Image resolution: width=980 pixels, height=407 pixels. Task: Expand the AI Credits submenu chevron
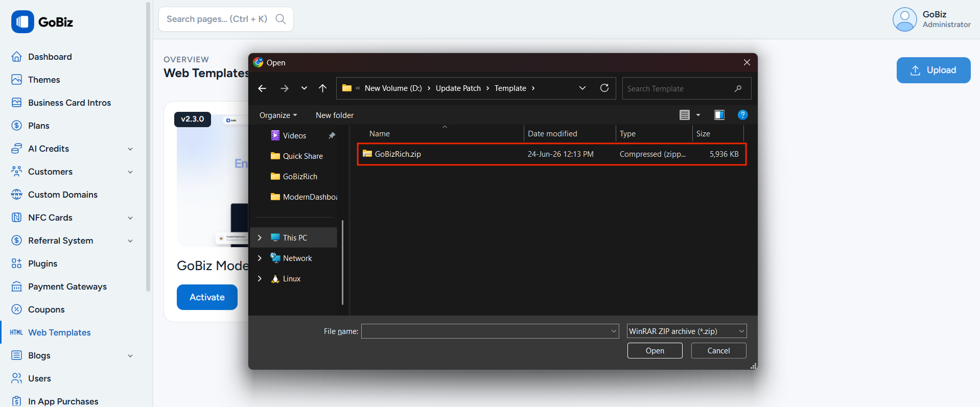click(x=130, y=149)
